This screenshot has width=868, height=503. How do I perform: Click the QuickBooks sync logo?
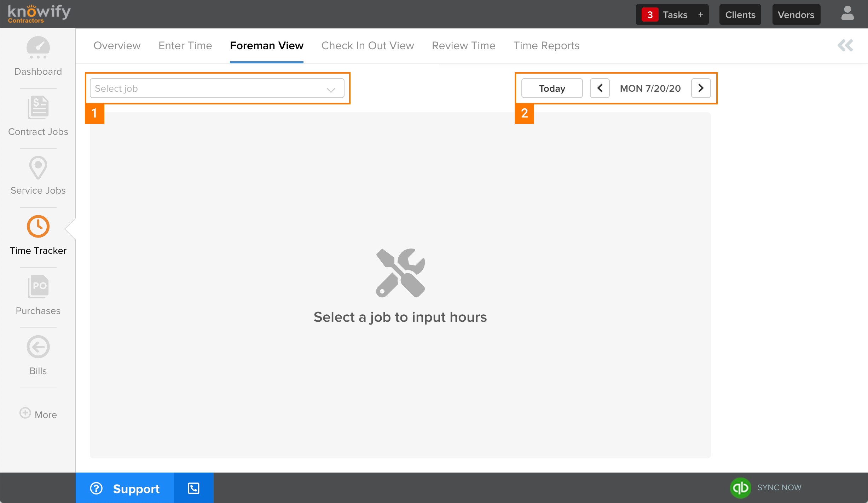(x=740, y=488)
